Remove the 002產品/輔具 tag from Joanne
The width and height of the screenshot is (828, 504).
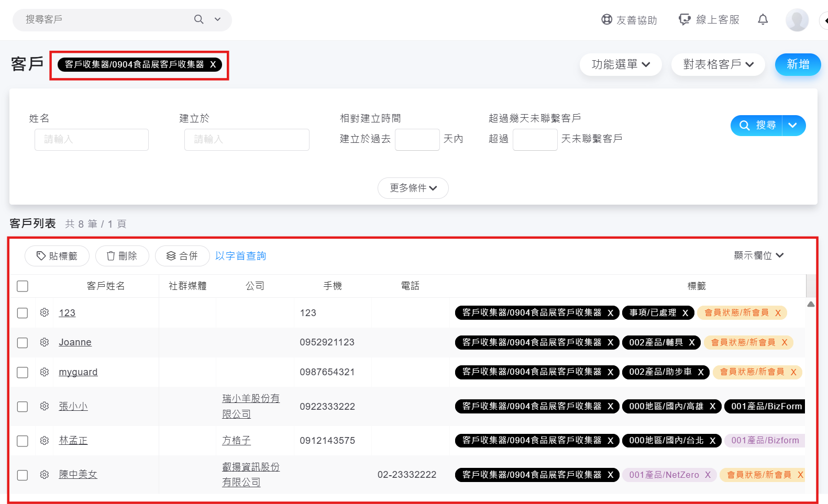click(x=692, y=342)
